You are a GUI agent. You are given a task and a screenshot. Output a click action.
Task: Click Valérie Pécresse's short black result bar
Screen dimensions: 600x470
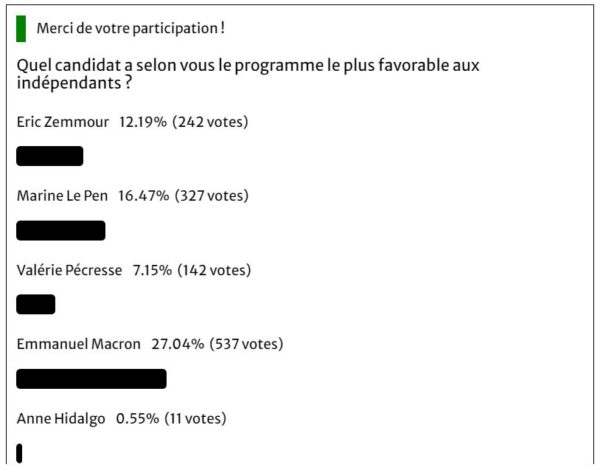point(36,305)
